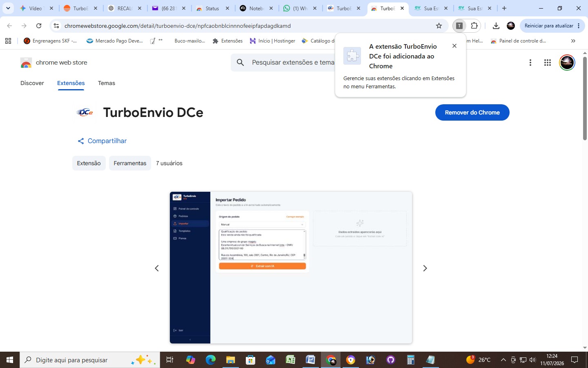Image resolution: width=588 pixels, height=368 pixels.
Task: Bookmark this page with the star icon
Action: click(439, 26)
